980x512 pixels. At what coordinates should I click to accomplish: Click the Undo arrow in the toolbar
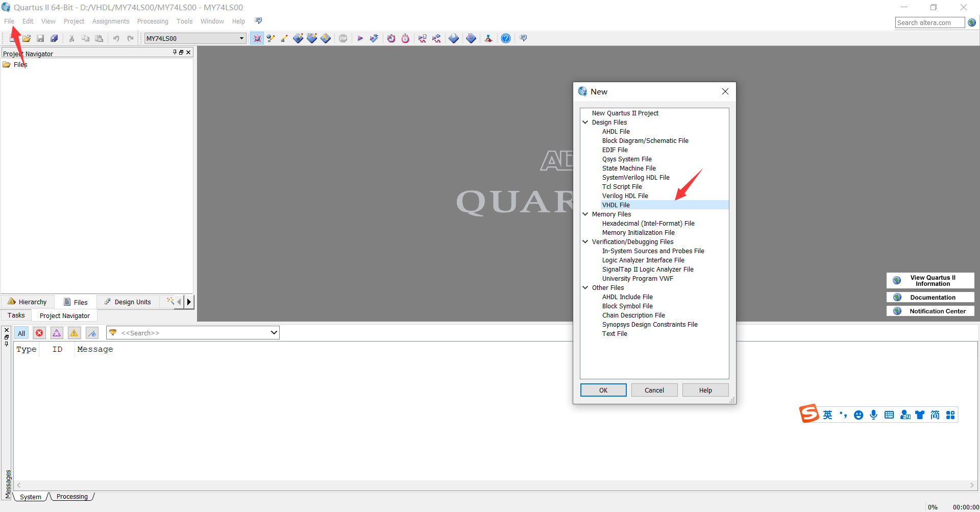(x=116, y=38)
